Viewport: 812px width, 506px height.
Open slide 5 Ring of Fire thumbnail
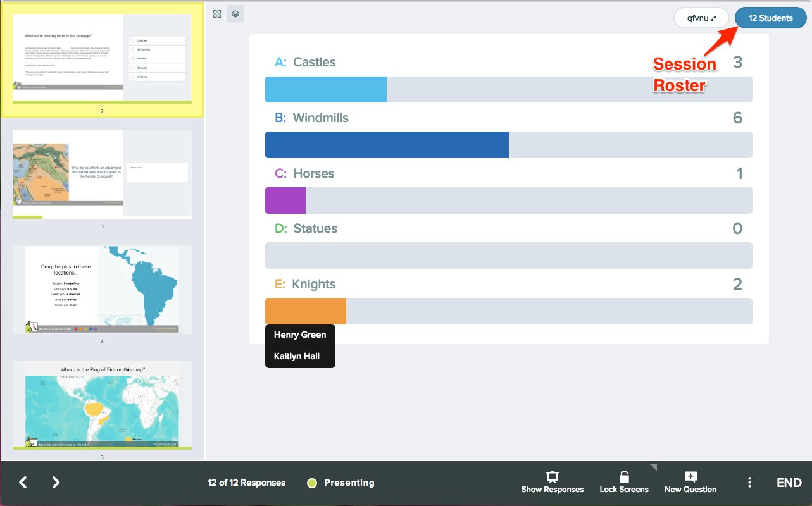pyautogui.click(x=102, y=405)
